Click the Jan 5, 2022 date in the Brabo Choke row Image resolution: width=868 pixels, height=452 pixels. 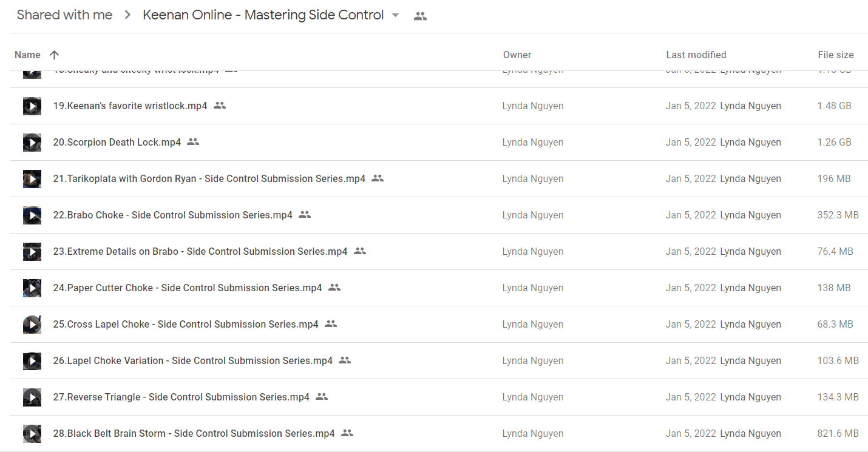tap(691, 215)
